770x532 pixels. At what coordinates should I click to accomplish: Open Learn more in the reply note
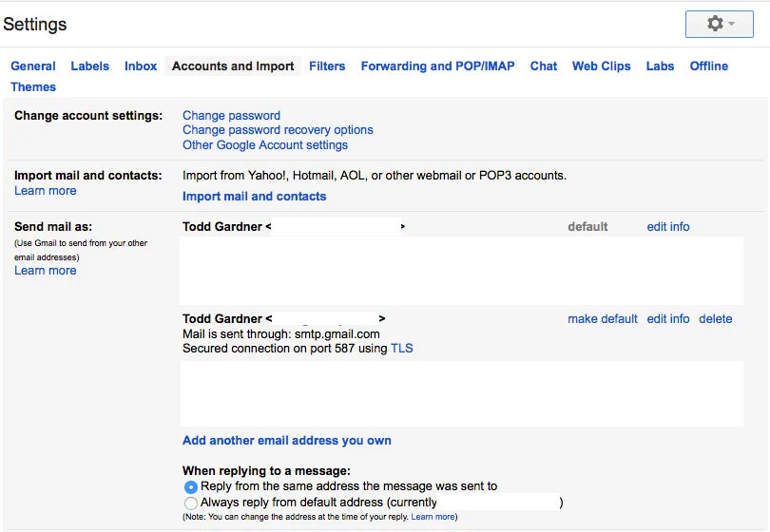pyautogui.click(x=433, y=517)
